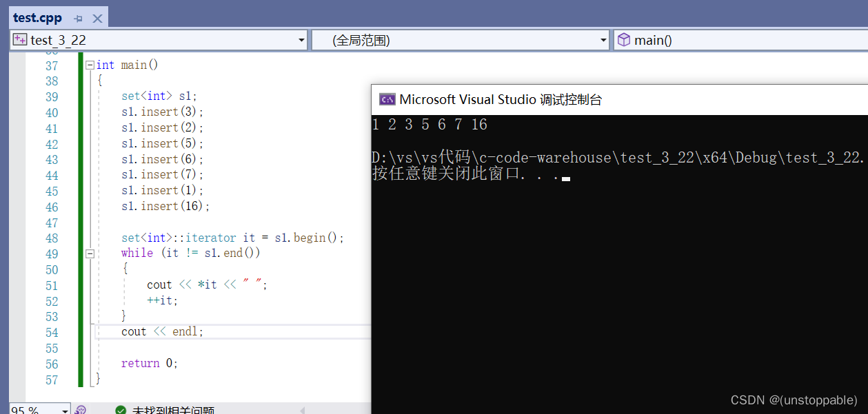This screenshot has width=868, height=414.
Task: Place cursor on the int main() line
Action: 127,65
